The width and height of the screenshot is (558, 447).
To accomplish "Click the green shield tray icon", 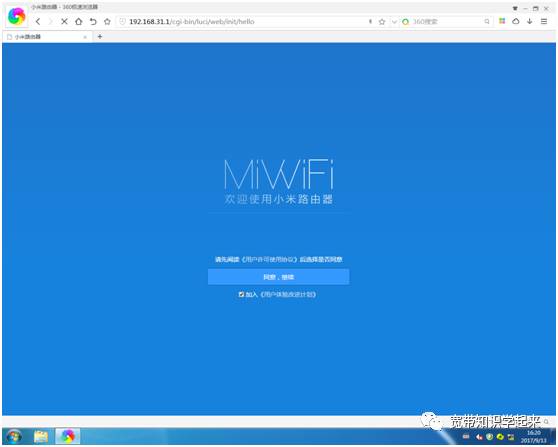I will point(490,437).
